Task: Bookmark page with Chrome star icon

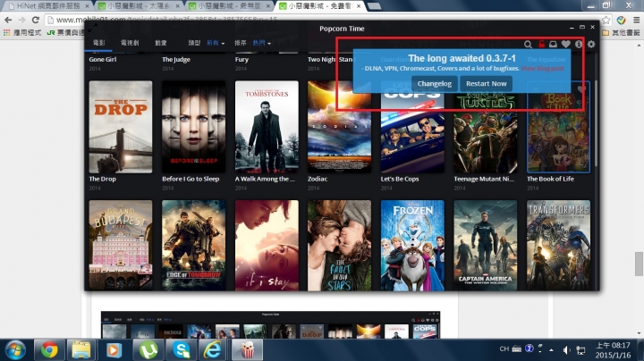Action: point(606,20)
